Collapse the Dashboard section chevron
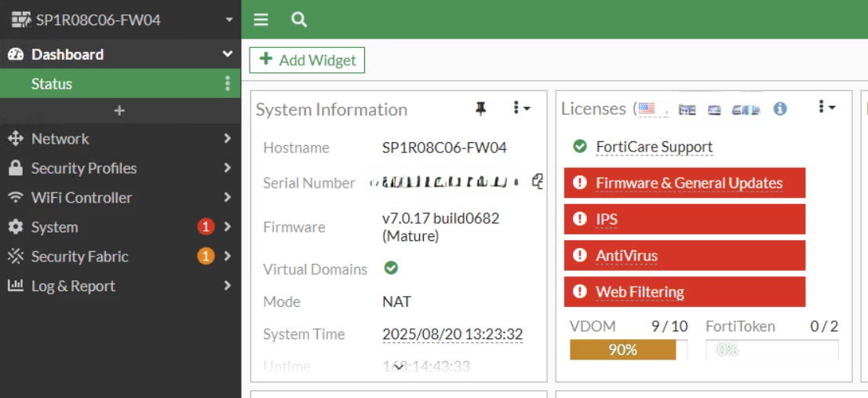Image resolution: width=868 pixels, height=398 pixels. coord(228,54)
